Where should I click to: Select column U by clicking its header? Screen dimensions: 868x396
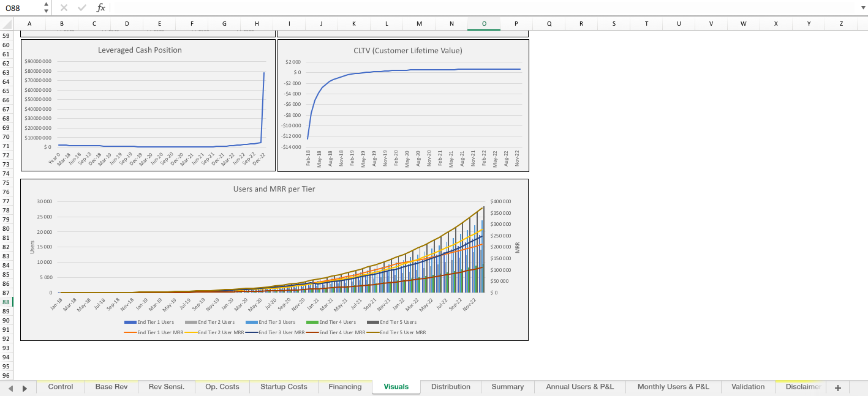(x=678, y=23)
